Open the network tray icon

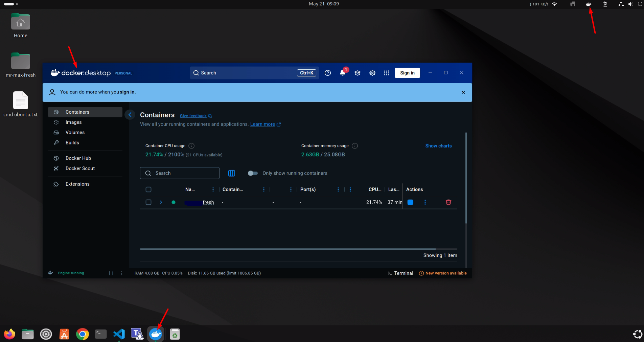tap(621, 4)
